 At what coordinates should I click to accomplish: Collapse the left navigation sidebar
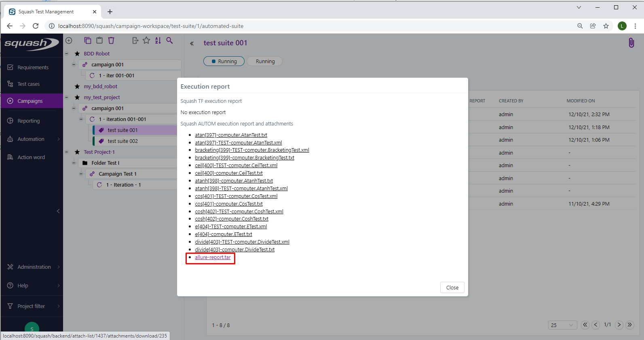pyautogui.click(x=58, y=211)
